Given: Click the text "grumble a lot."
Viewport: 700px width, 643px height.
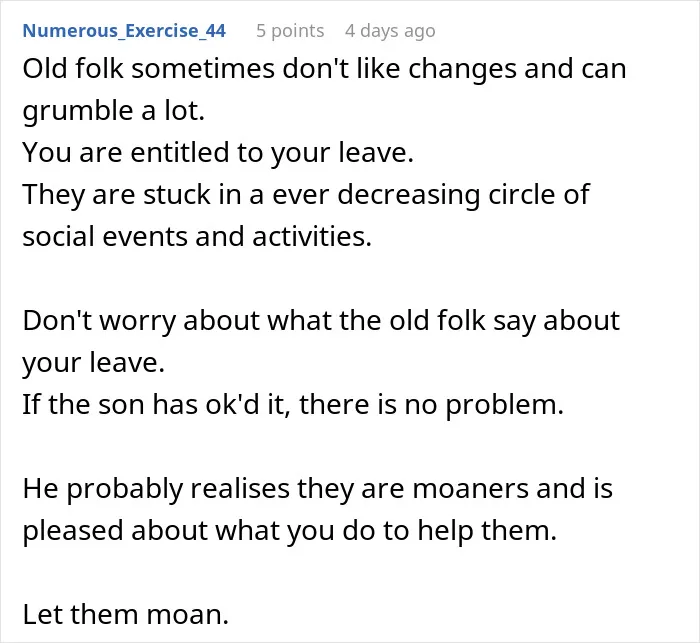Looking at the screenshot, I should (x=114, y=111).
